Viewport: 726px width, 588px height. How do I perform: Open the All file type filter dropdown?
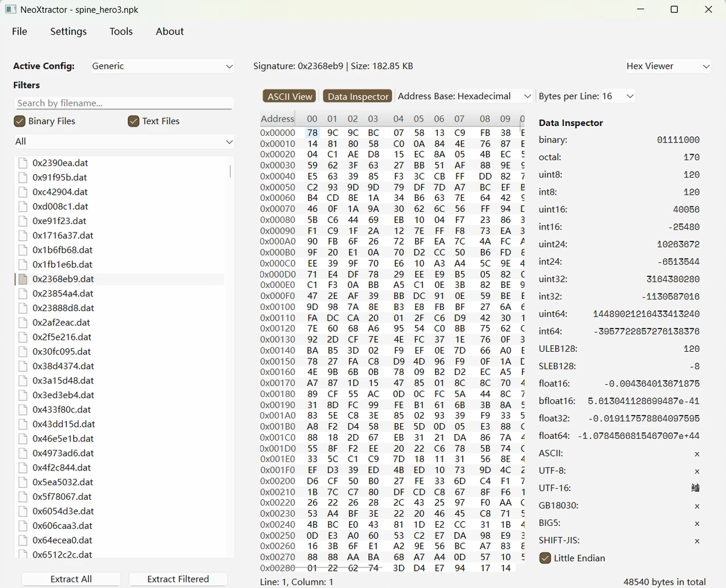tap(124, 142)
